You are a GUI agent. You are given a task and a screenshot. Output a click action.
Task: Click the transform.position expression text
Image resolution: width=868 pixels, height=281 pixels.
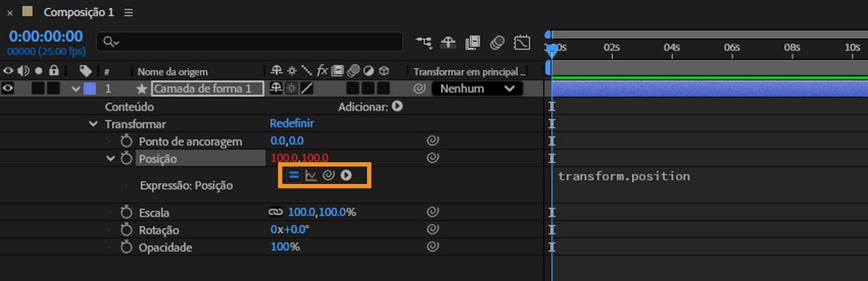[624, 176]
